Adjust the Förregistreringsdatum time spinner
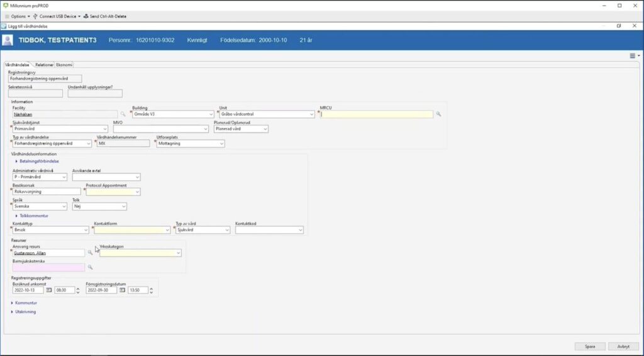Screen dimensions: 644x356 point(145,291)
